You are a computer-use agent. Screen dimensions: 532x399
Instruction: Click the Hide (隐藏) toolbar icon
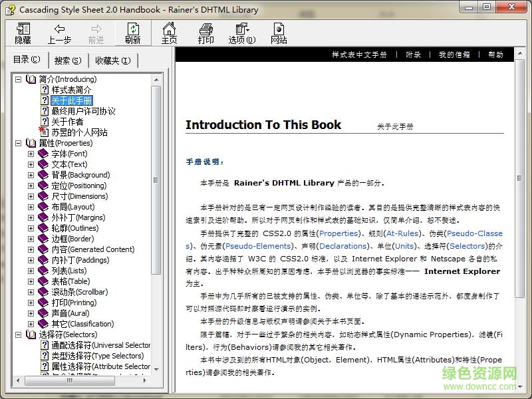click(23, 29)
